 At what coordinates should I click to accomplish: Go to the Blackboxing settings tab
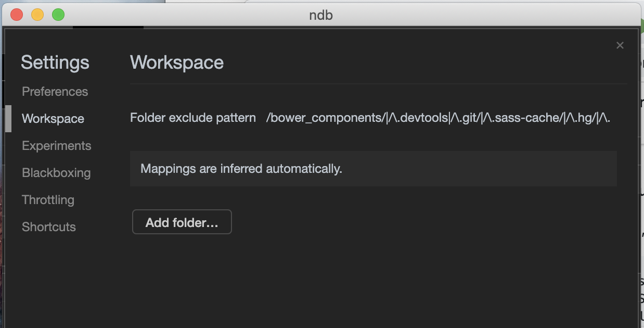tap(56, 173)
